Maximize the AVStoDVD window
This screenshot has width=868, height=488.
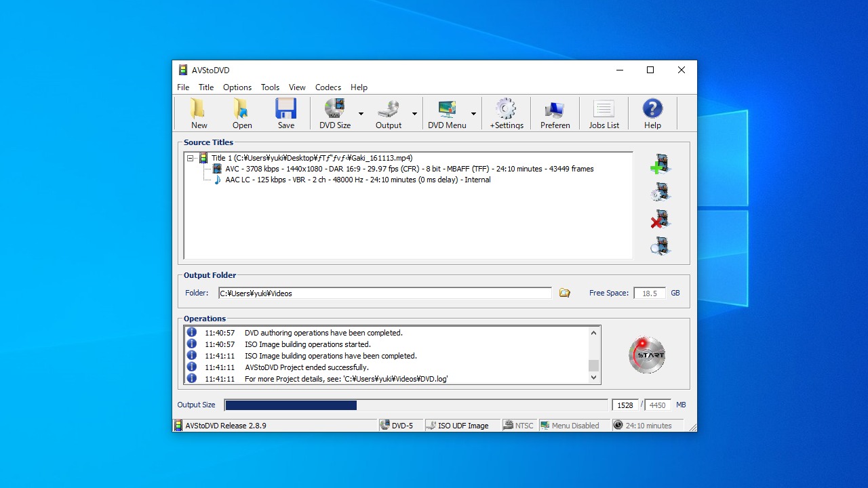coord(650,70)
